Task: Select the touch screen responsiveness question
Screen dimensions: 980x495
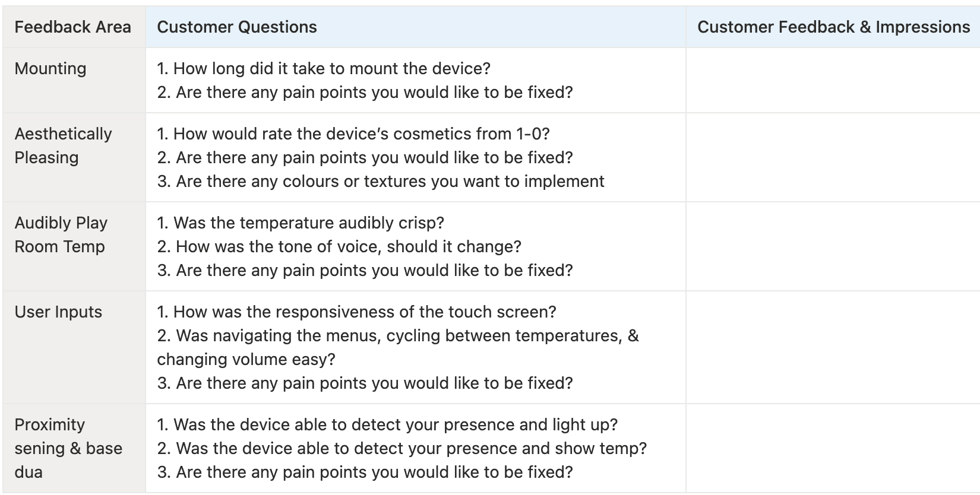Action: click(x=356, y=312)
